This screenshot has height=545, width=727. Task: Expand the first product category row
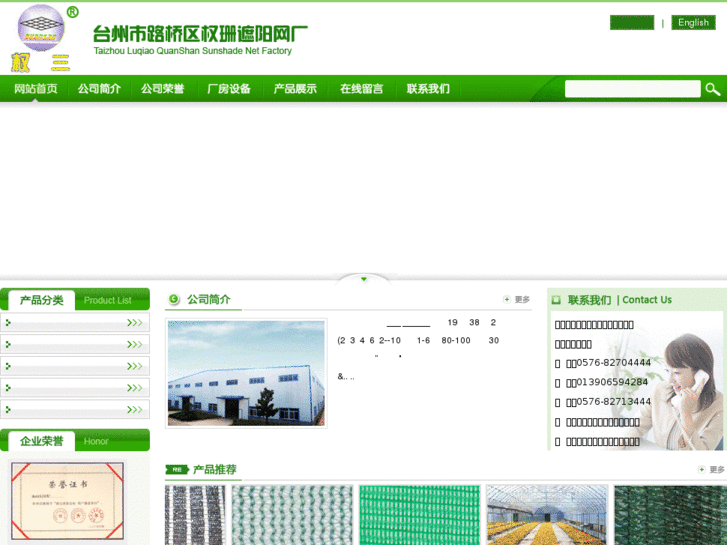click(75, 322)
